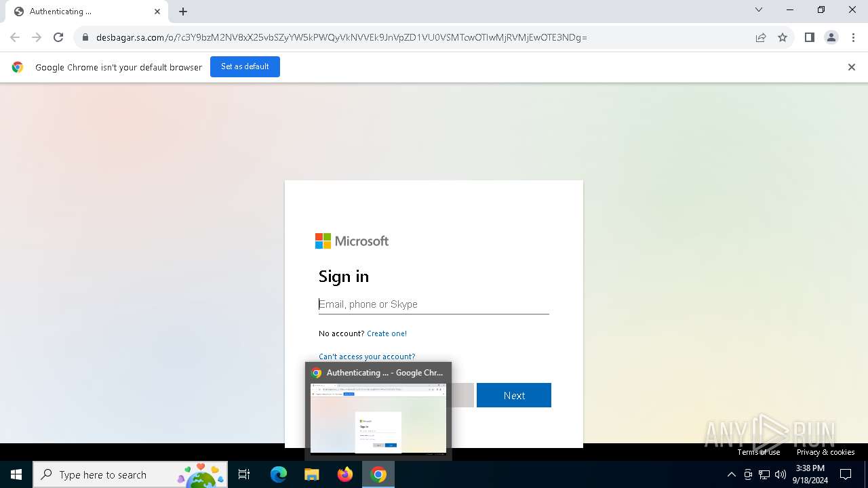Set Chrome as default browser
The width and height of the screenshot is (868, 488).
pyautogui.click(x=245, y=66)
